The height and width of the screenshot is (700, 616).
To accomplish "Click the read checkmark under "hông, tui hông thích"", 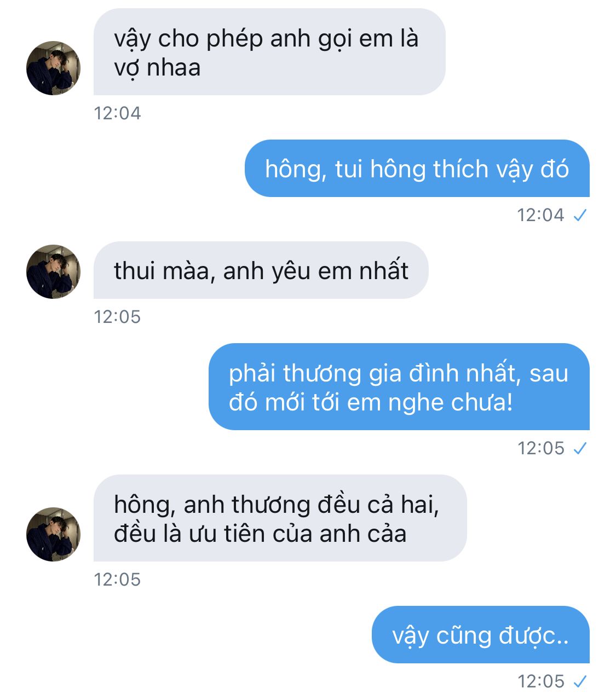I will pyautogui.click(x=580, y=215).
